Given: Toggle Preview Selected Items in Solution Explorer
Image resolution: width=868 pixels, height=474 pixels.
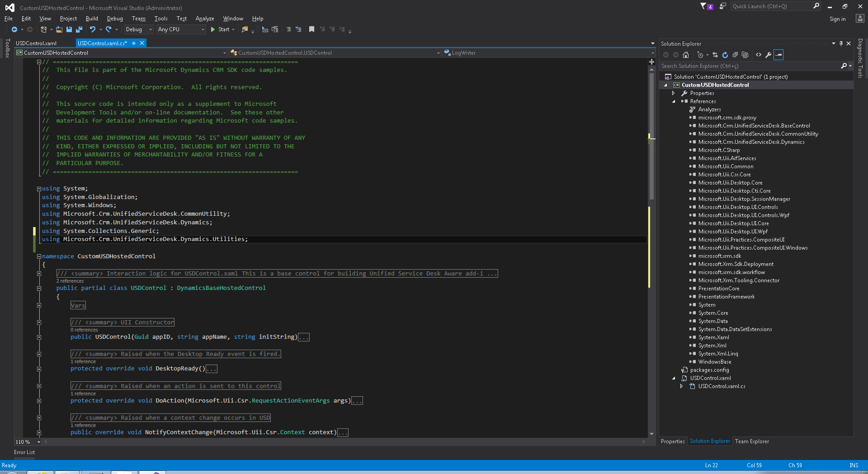Looking at the screenshot, I should click(778, 55).
